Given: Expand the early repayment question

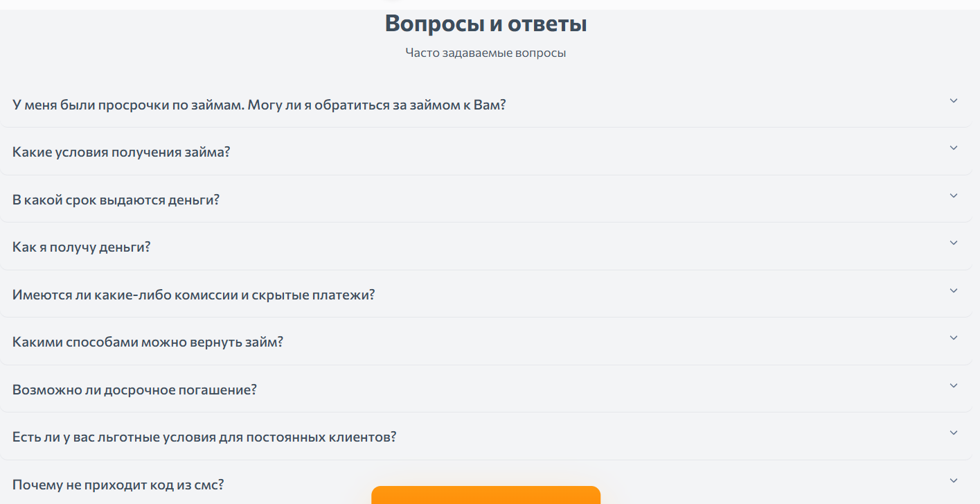Looking at the screenshot, I should pos(135,390).
